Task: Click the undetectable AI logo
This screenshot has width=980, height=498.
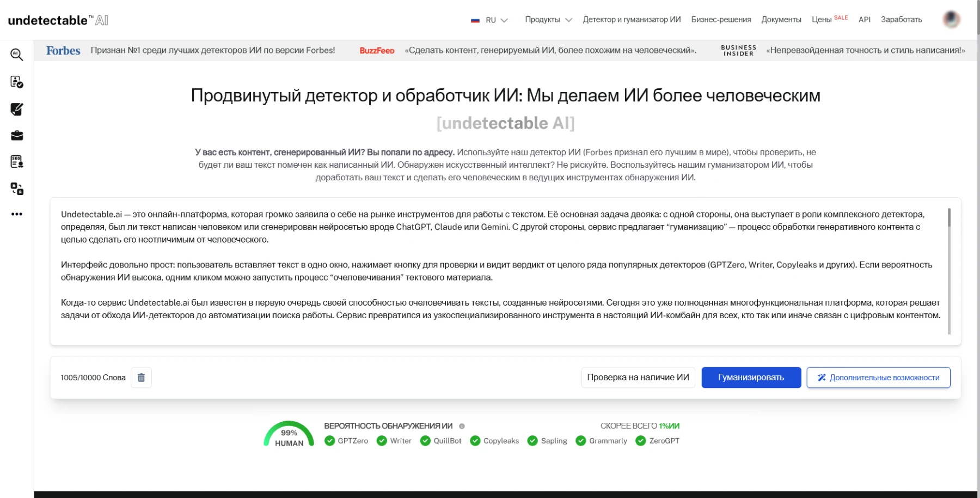Action: point(56,20)
